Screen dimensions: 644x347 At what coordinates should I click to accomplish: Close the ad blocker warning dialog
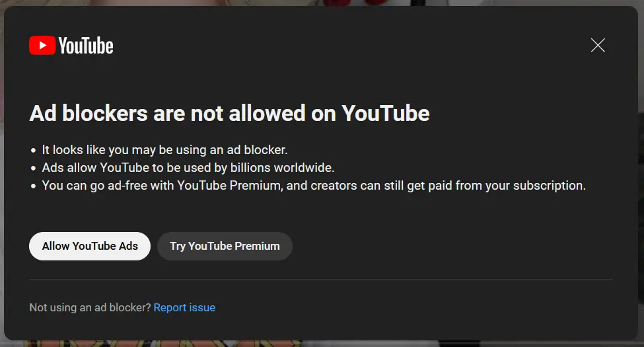[598, 45]
